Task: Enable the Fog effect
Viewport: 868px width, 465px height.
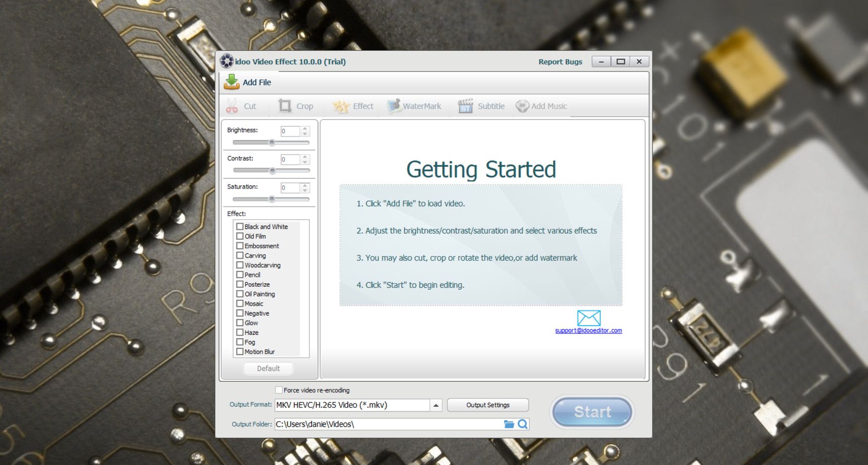Action: [240, 342]
